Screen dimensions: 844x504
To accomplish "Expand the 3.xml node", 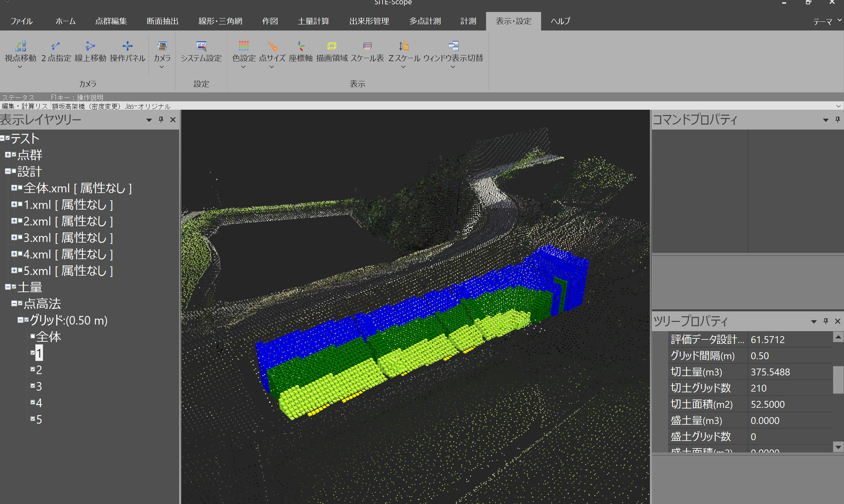I will (x=14, y=237).
